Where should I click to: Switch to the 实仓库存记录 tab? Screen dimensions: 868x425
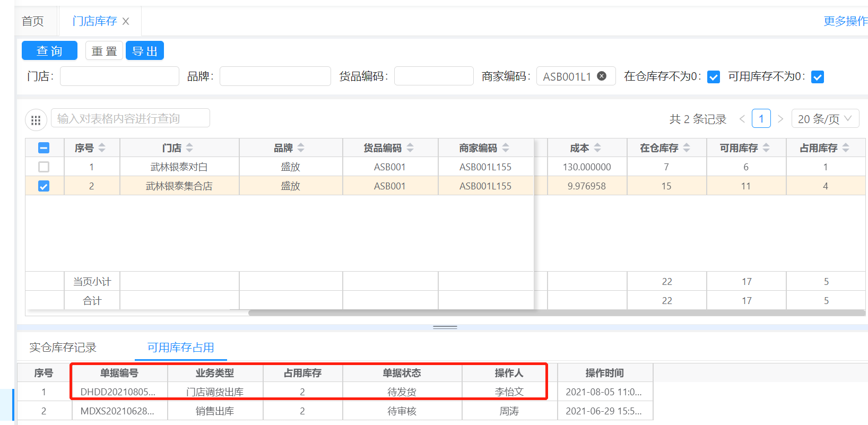63,348
